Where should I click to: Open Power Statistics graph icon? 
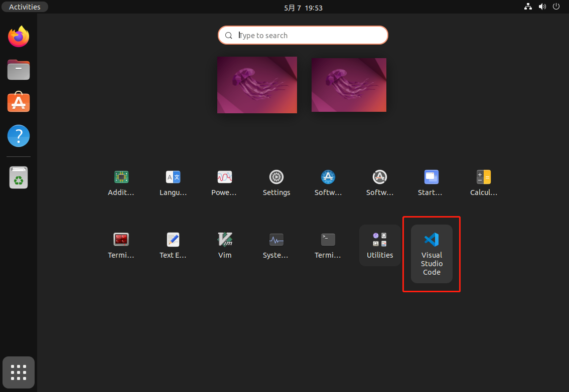tap(225, 177)
